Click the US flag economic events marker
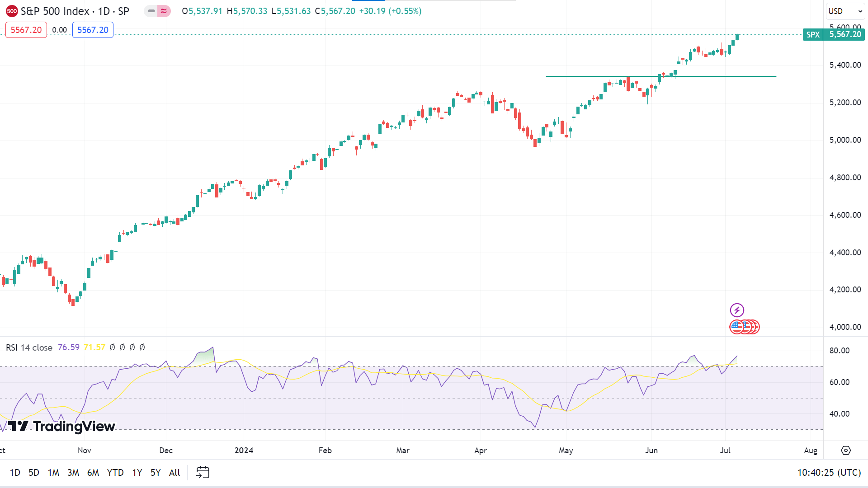 [737, 327]
